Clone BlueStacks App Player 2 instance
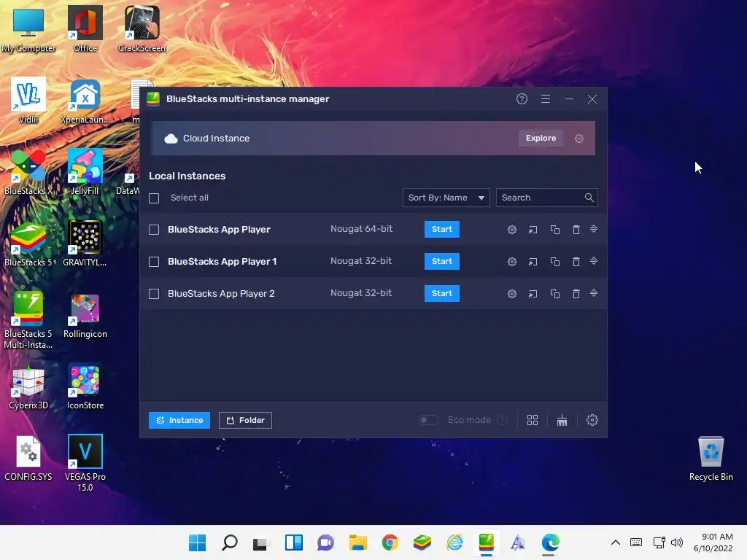Screen dimensions: 747x560 [554, 294]
